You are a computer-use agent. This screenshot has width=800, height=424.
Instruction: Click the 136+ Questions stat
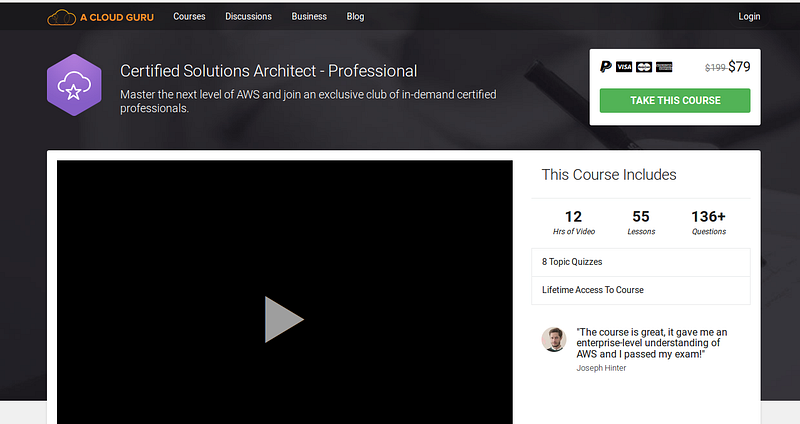(708, 222)
